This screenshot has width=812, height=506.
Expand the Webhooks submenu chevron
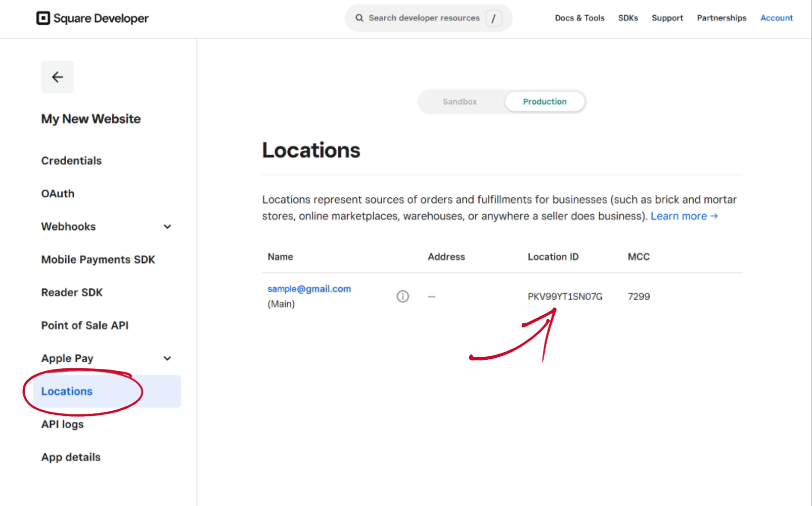tap(167, 227)
